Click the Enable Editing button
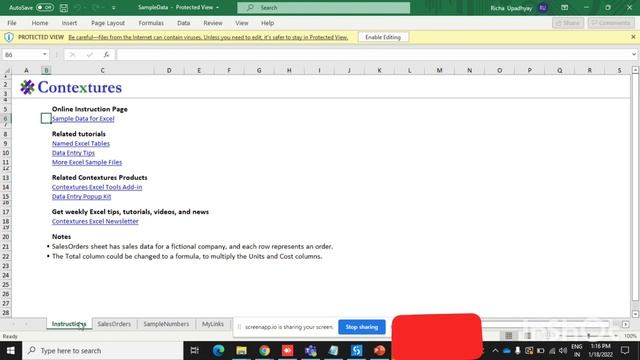640x360 pixels. pyautogui.click(x=383, y=37)
